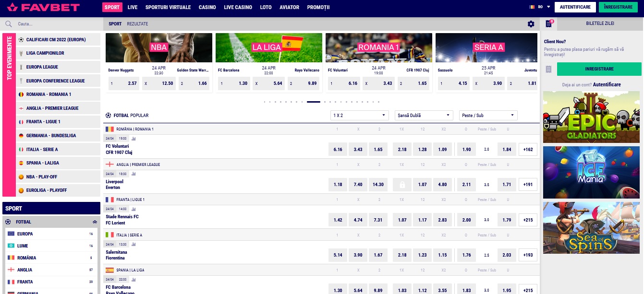This screenshot has width=644, height=294.
Task: Open the Peste / Sub market dropdown
Action: click(x=488, y=115)
